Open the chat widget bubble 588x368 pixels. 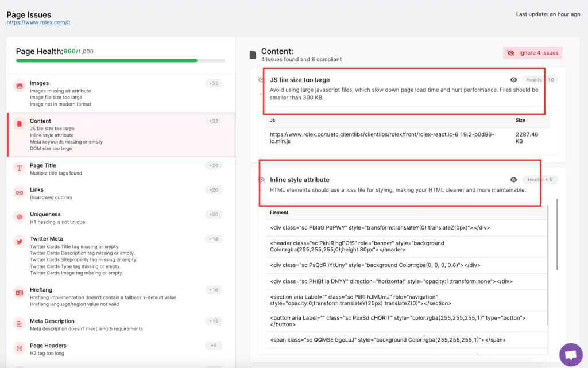coord(570,354)
